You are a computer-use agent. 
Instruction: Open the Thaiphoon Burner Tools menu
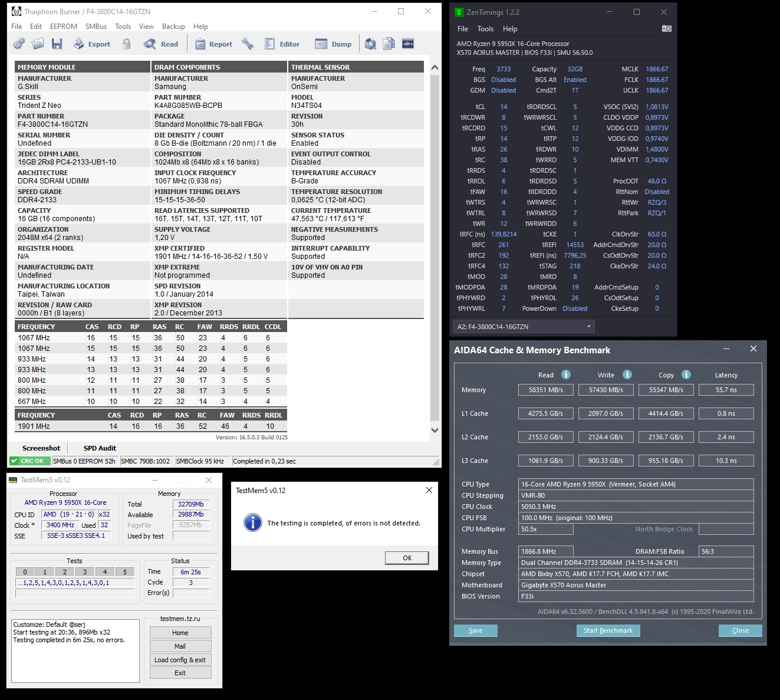[123, 27]
